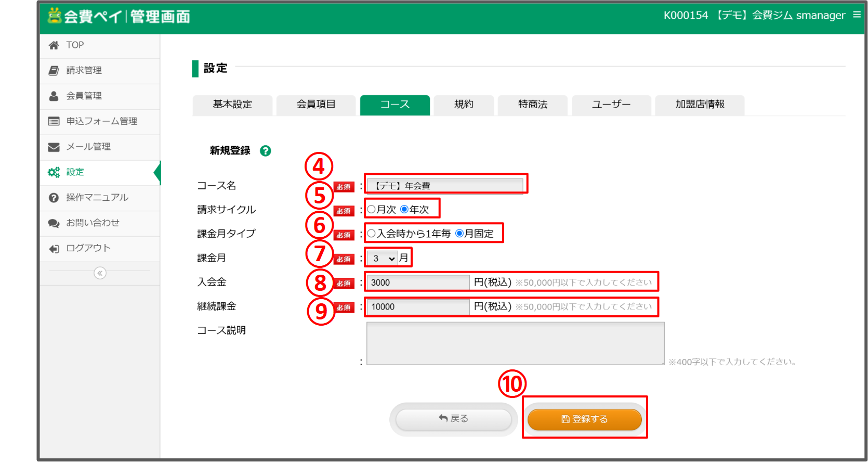The width and height of the screenshot is (868, 462).
Task: Open 申込フォーム管理 in the sidebar
Action: 100,122
